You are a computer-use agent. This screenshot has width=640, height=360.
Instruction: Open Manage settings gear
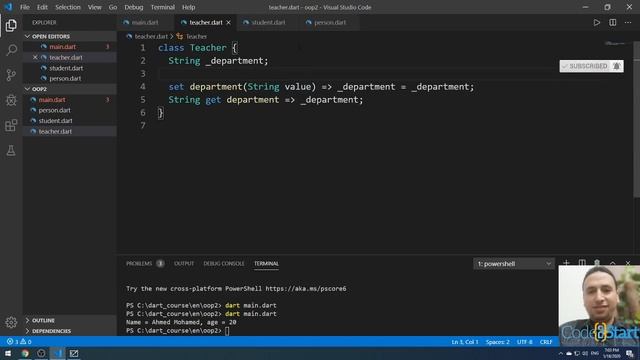click(11, 322)
